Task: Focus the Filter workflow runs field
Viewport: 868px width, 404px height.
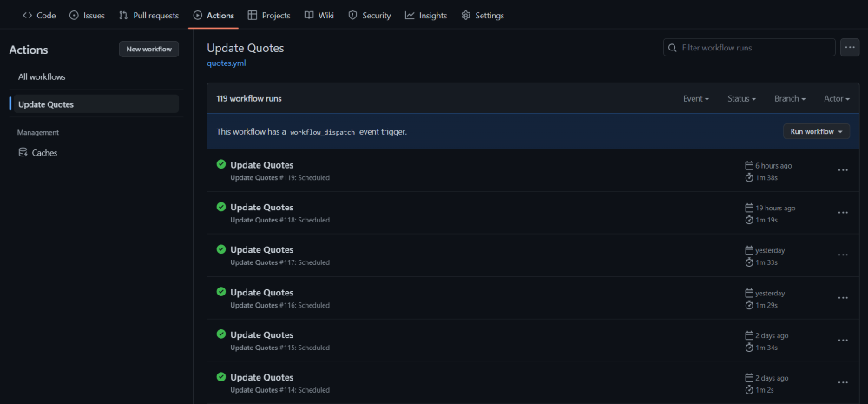Action: (x=749, y=48)
